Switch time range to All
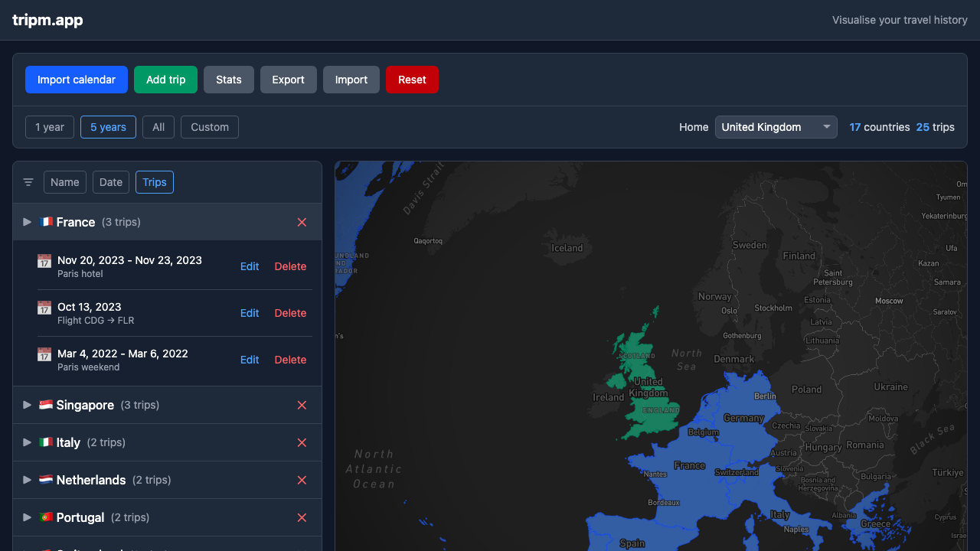Viewport: 980px width, 551px height. [158, 127]
